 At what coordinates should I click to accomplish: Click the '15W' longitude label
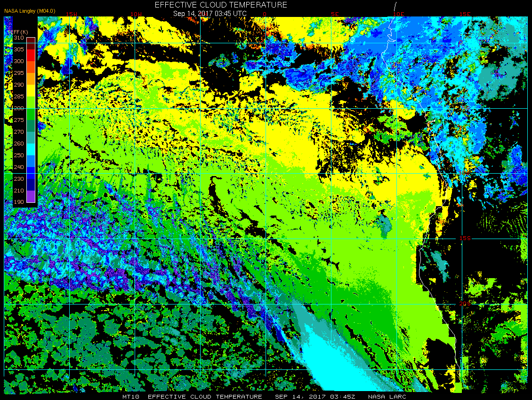(71, 14)
